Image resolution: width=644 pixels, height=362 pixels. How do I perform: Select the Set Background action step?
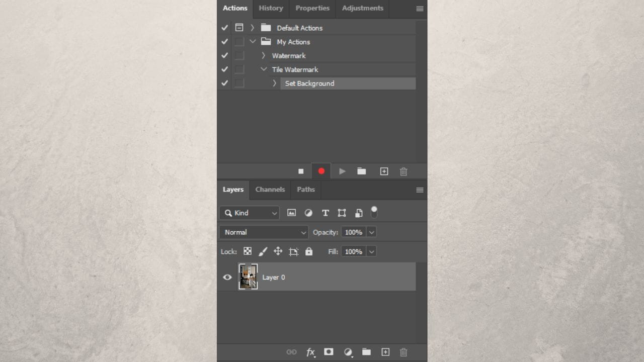coord(348,83)
